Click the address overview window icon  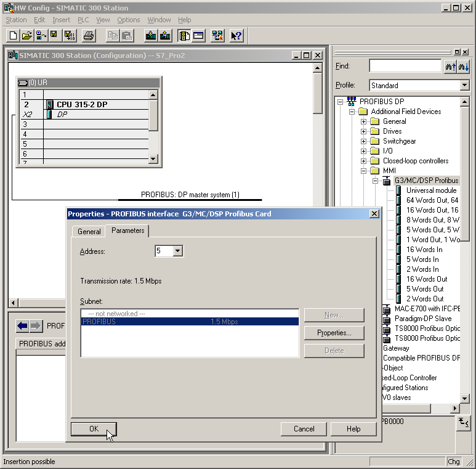198,36
